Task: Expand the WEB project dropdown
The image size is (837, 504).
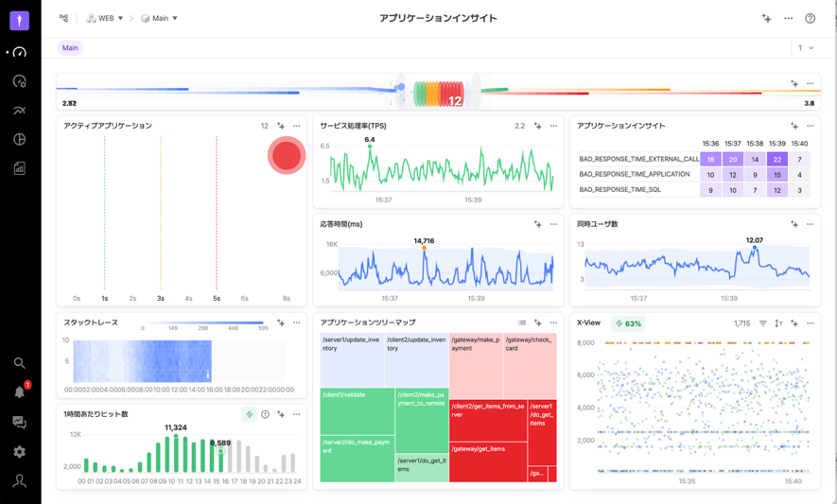Action: coord(105,18)
